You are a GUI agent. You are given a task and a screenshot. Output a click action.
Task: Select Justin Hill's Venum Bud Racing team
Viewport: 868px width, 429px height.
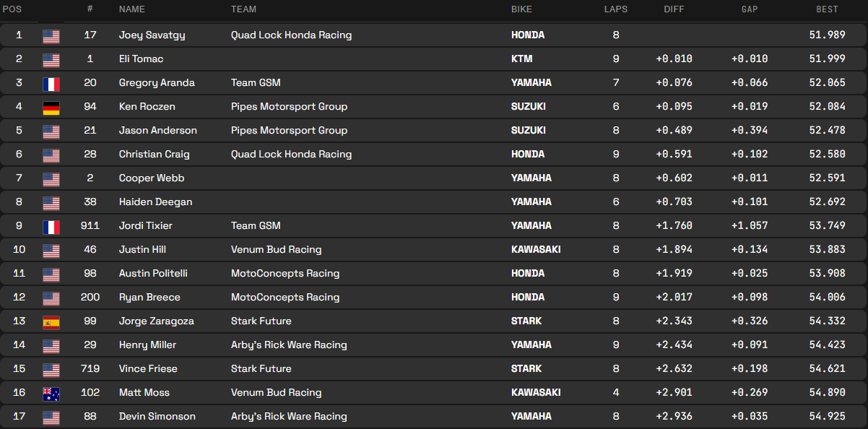click(276, 250)
